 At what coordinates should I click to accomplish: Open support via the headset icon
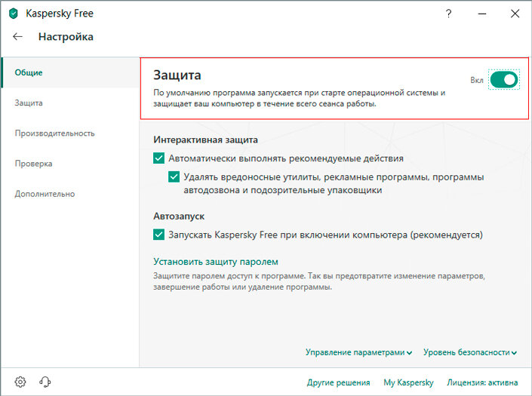point(45,382)
